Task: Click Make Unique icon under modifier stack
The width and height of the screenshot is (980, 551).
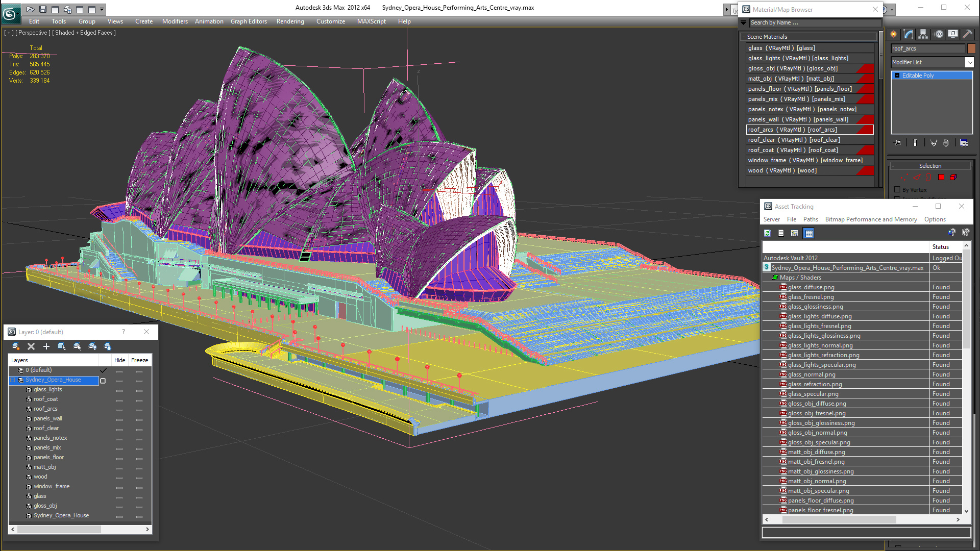Action: 934,143
